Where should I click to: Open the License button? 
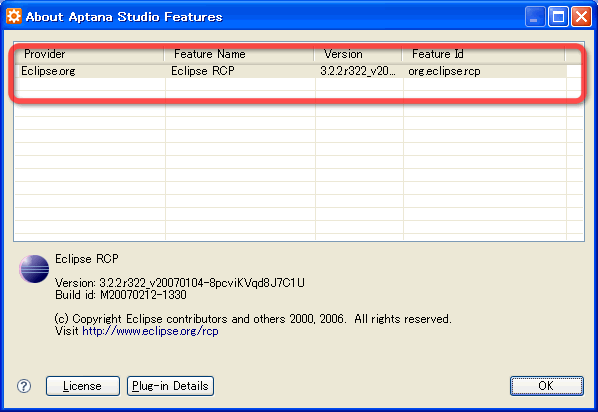point(83,386)
